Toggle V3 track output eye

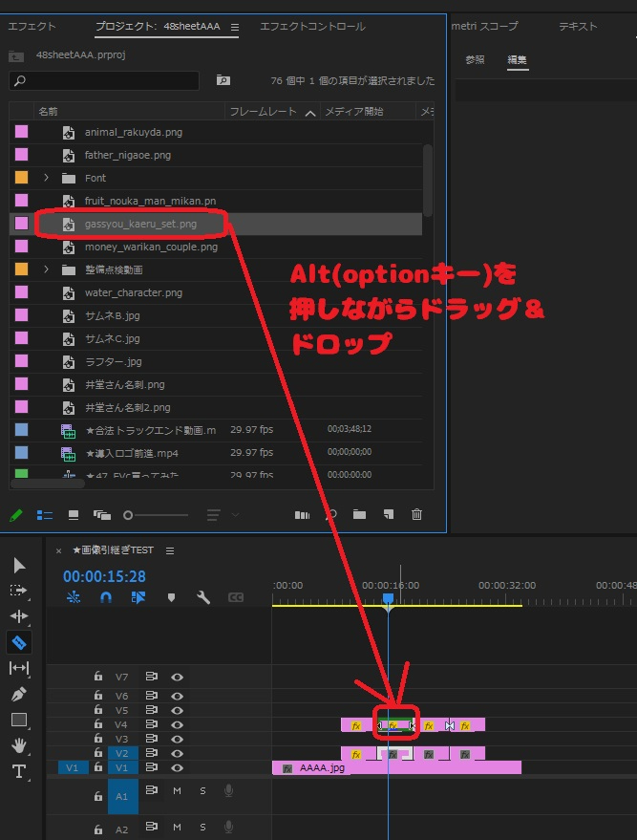[178, 739]
